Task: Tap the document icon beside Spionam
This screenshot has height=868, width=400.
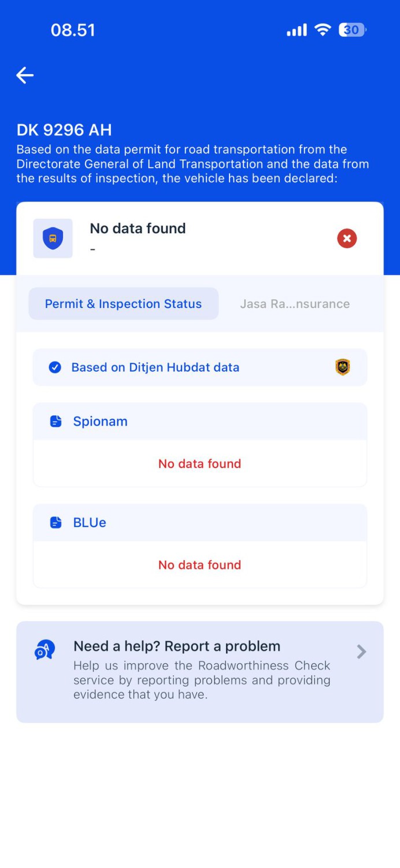Action: 55,421
